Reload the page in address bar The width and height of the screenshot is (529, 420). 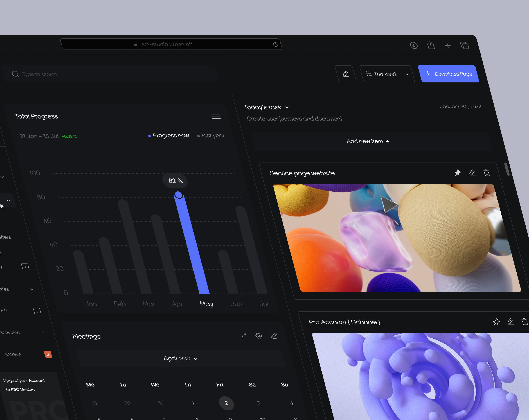(275, 44)
